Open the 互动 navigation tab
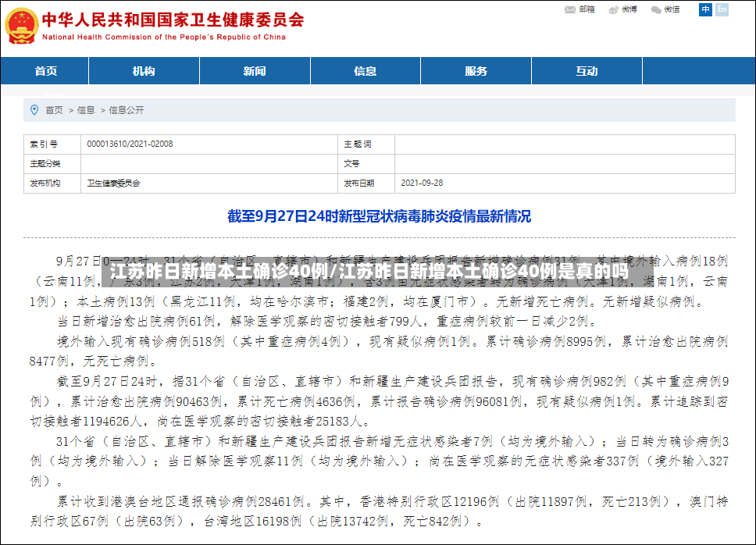The height and width of the screenshot is (545, 756). pyautogui.click(x=587, y=71)
